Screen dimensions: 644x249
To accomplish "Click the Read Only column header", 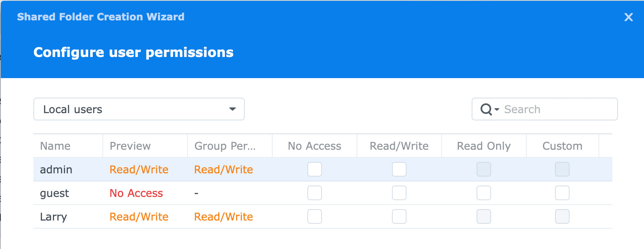I will (x=483, y=146).
